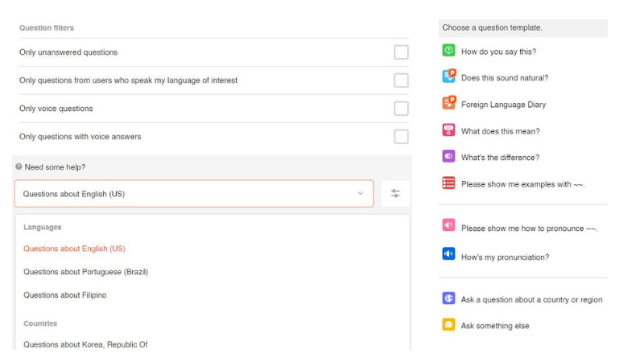Open the filter sliders settings icon

tap(395, 193)
